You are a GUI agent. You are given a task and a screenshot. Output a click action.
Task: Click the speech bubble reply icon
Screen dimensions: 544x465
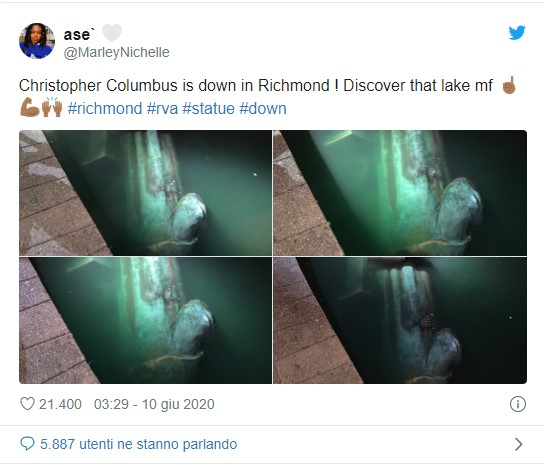point(27,444)
